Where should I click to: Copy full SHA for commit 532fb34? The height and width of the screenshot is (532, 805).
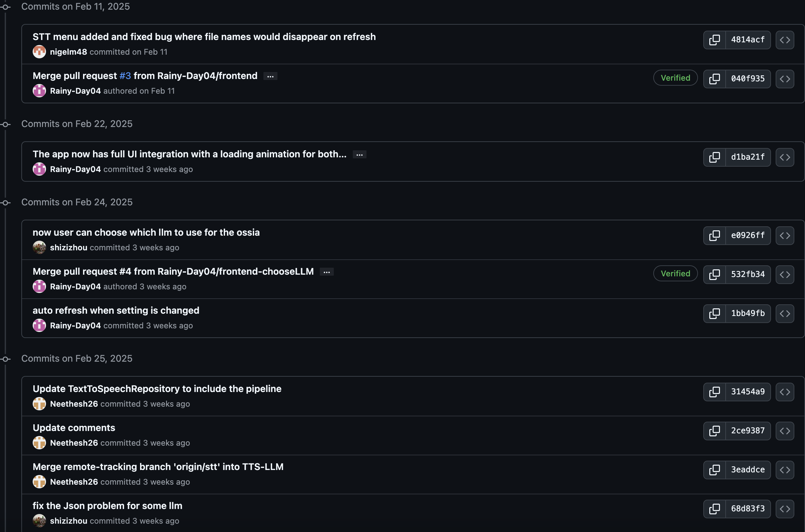click(714, 274)
